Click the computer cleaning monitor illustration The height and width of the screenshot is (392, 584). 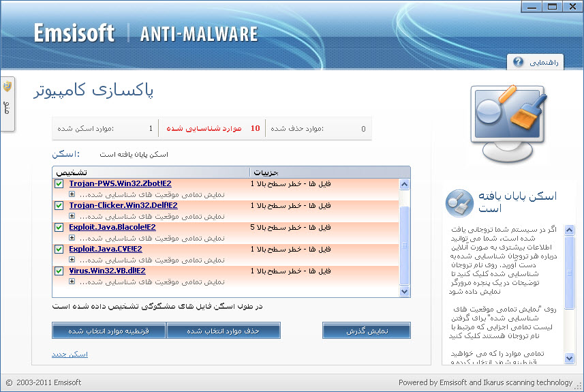pos(509,123)
